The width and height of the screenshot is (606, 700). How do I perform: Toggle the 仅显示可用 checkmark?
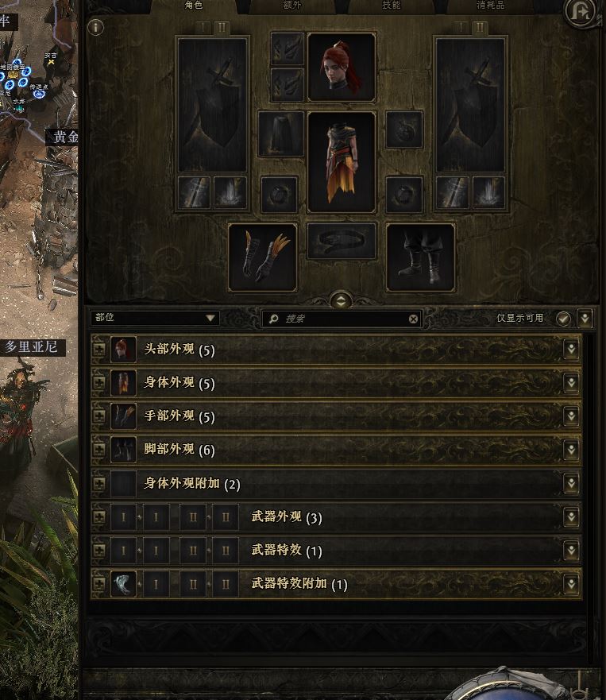pyautogui.click(x=563, y=319)
